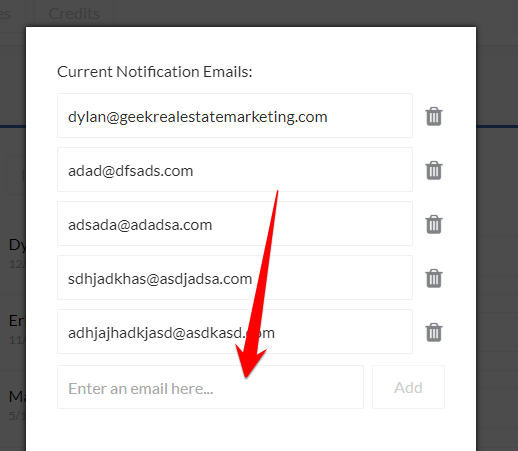This screenshot has width=518, height=451.
Task: Click the partially hidden box behind dialog's left edge
Action: pos(16,175)
